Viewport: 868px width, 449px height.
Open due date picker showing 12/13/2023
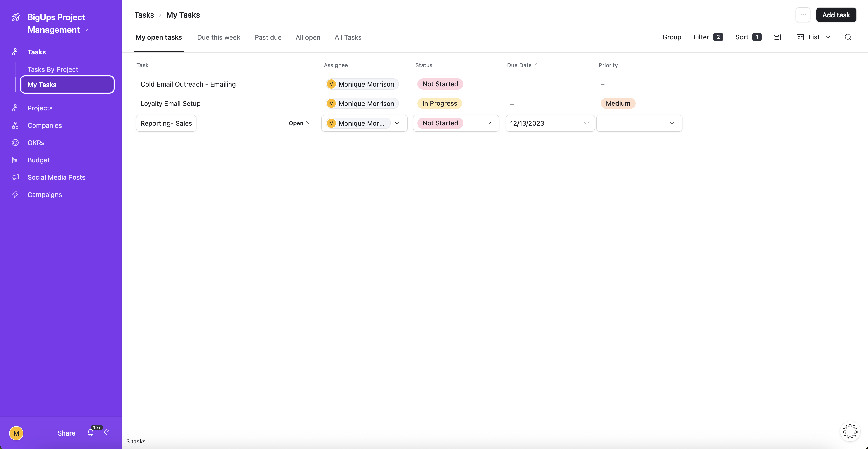pyautogui.click(x=550, y=123)
